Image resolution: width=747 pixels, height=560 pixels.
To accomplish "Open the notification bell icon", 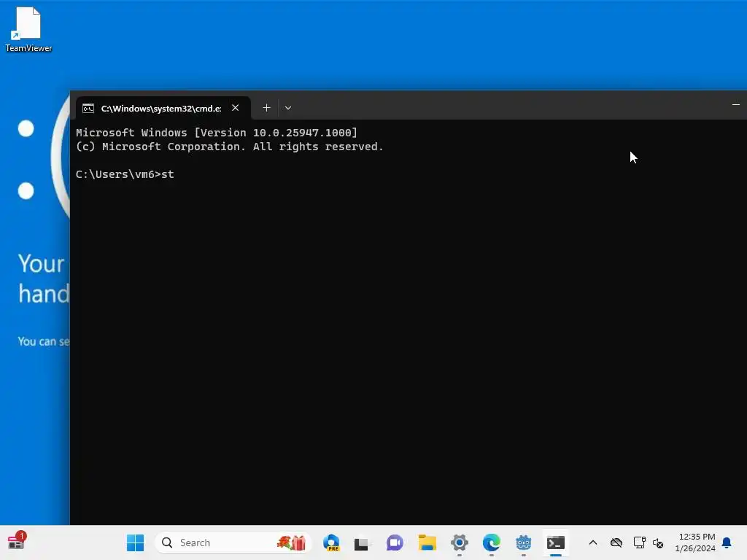I will tap(727, 542).
